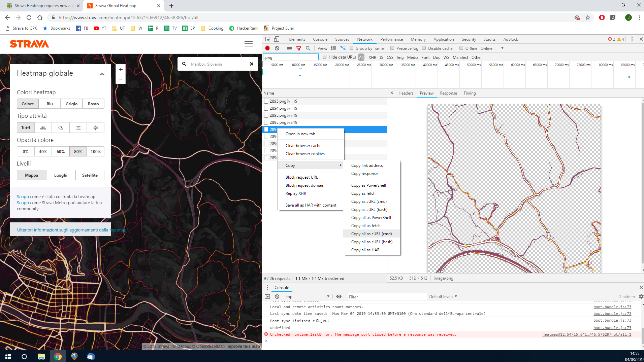Open the Strava hamburger menu

[x=249, y=44]
